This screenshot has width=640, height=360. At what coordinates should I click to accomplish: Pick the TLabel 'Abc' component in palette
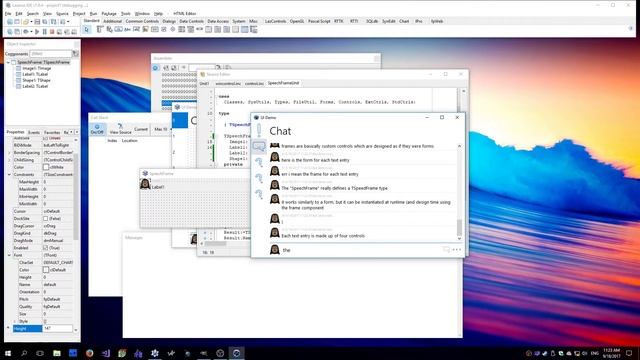[x=127, y=29]
